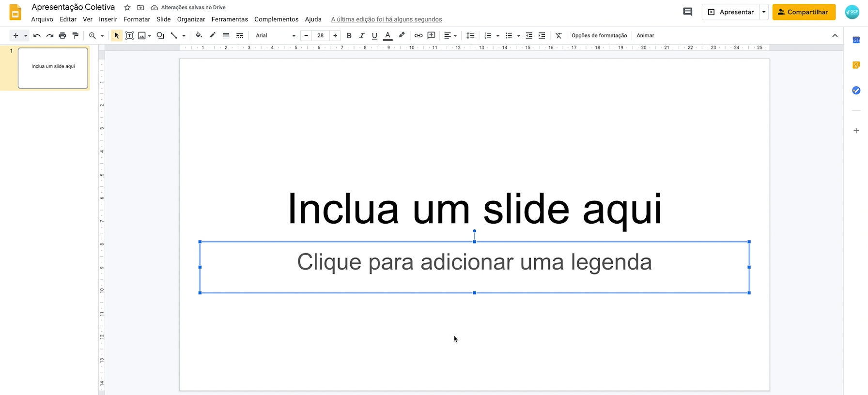
Task: Click the undo arrow in the toolbar
Action: click(37, 35)
